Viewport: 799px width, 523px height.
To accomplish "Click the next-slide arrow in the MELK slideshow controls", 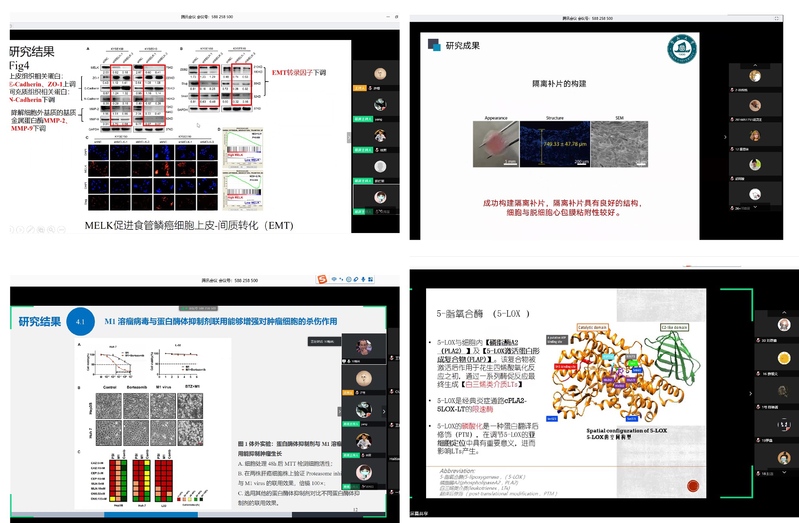I will [20, 230].
